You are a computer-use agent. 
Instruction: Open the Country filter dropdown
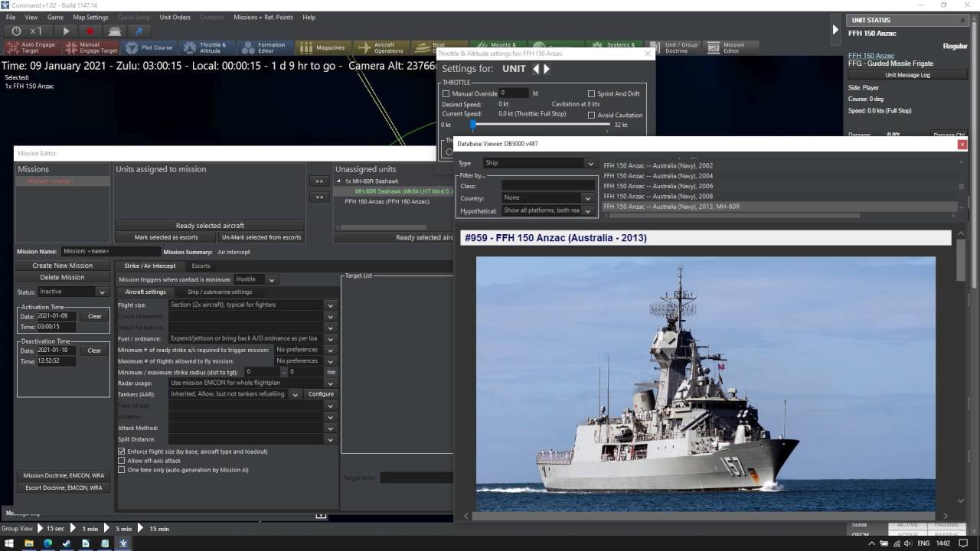point(587,198)
